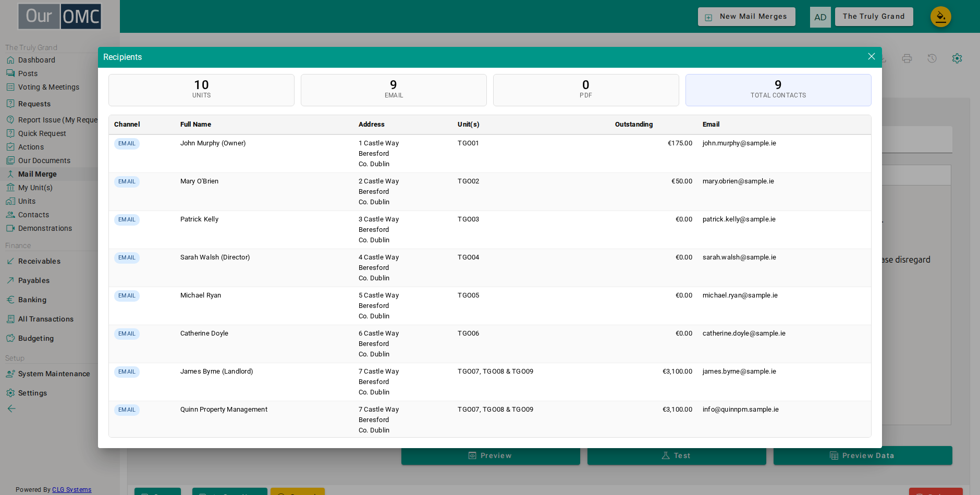Click the €3,100.00 amount for James Byrne
The image size is (980, 495).
click(x=677, y=372)
